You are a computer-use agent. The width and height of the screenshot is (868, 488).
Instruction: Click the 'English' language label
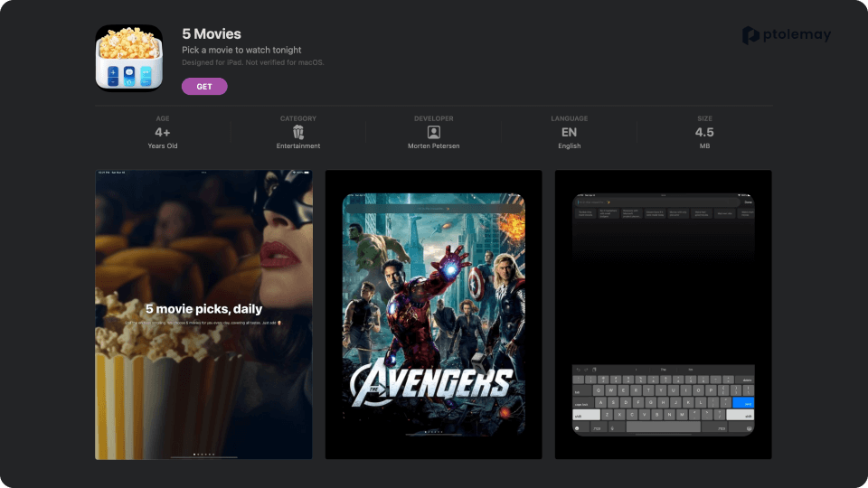pyautogui.click(x=569, y=146)
